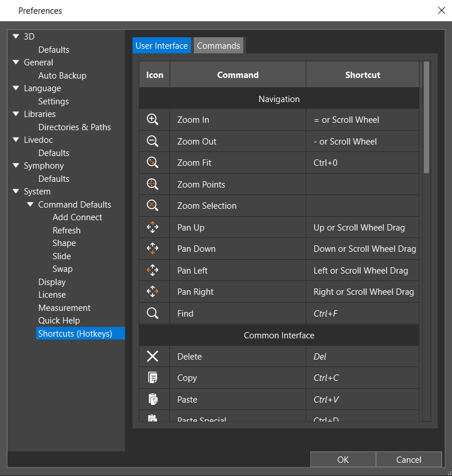Viewport: 452px width, 476px height.
Task: Select Slide in the tree
Action: pos(61,256)
